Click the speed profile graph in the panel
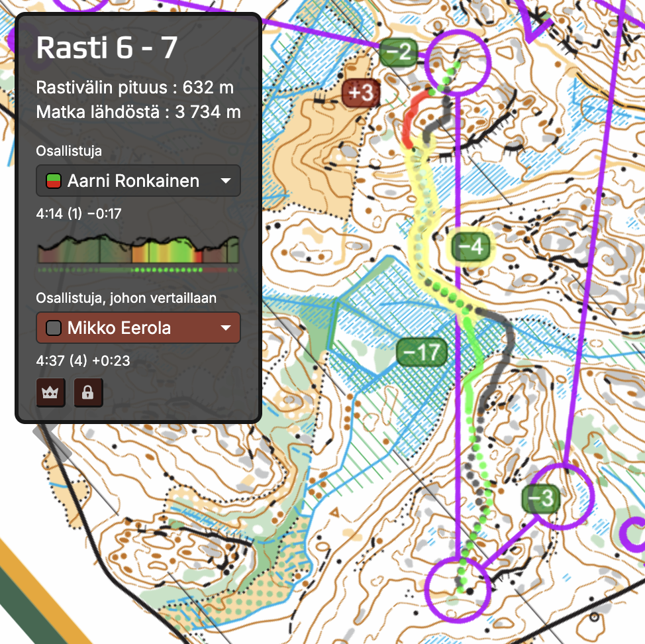Screen dimensions: 645x644 coord(138,250)
